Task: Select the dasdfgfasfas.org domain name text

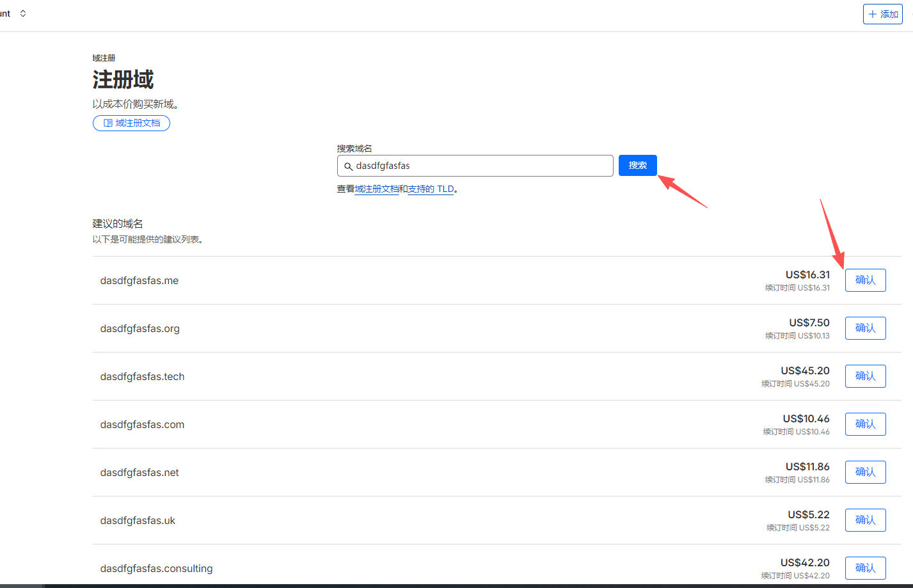Action: point(139,329)
